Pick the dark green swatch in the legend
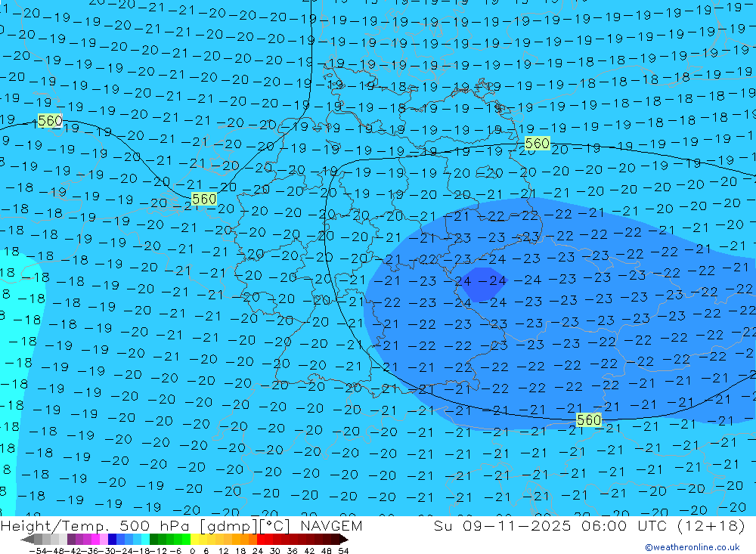The width and height of the screenshot is (756, 554). pyautogui.click(x=153, y=540)
